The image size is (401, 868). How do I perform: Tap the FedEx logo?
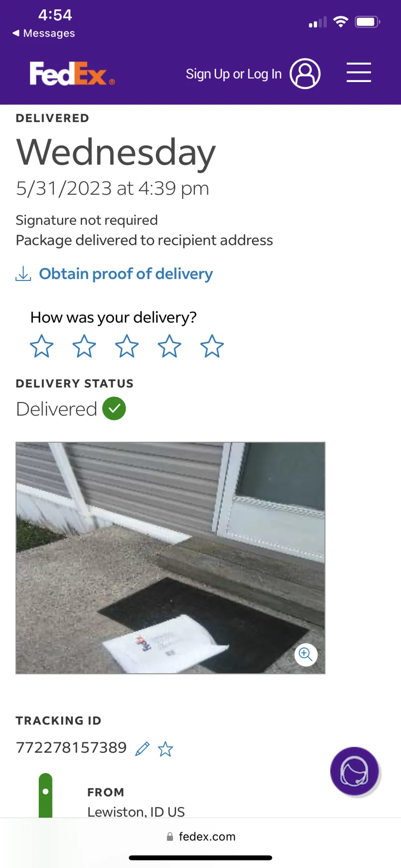click(x=72, y=74)
